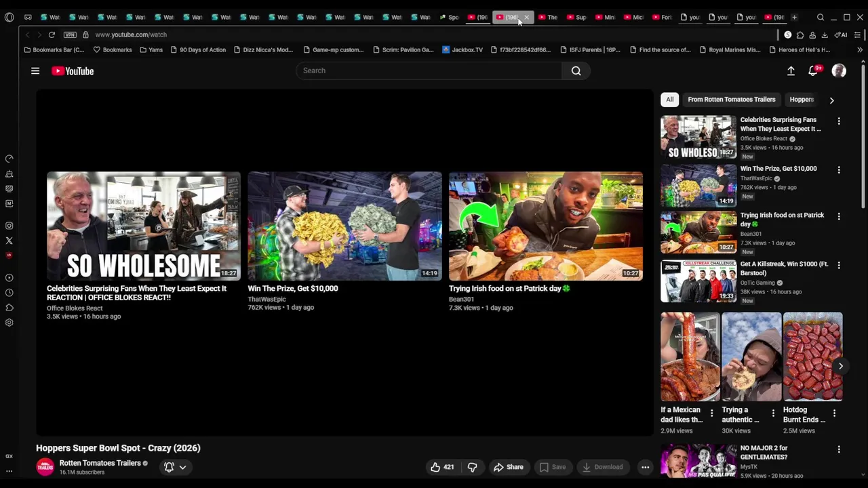Select the Hoppers filter chip
This screenshot has width=868, height=488.
(802, 100)
